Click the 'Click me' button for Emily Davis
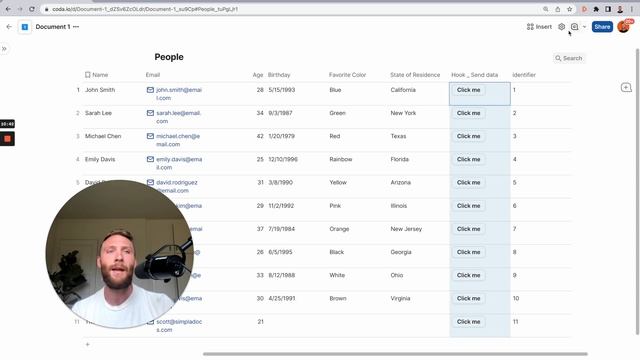The width and height of the screenshot is (640, 360). 469,159
